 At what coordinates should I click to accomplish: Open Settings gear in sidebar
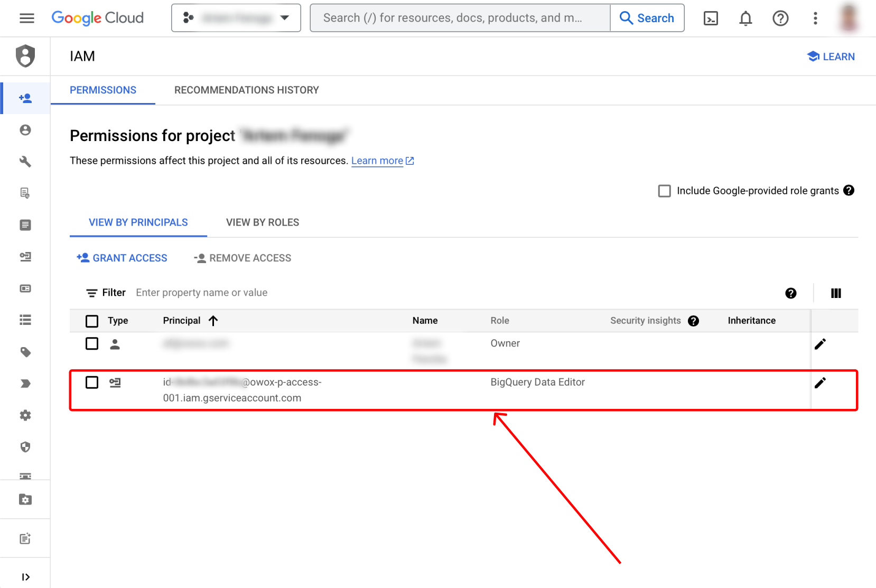[25, 415]
